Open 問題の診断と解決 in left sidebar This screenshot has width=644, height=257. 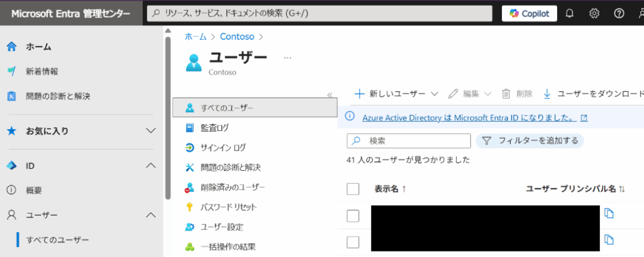click(57, 96)
